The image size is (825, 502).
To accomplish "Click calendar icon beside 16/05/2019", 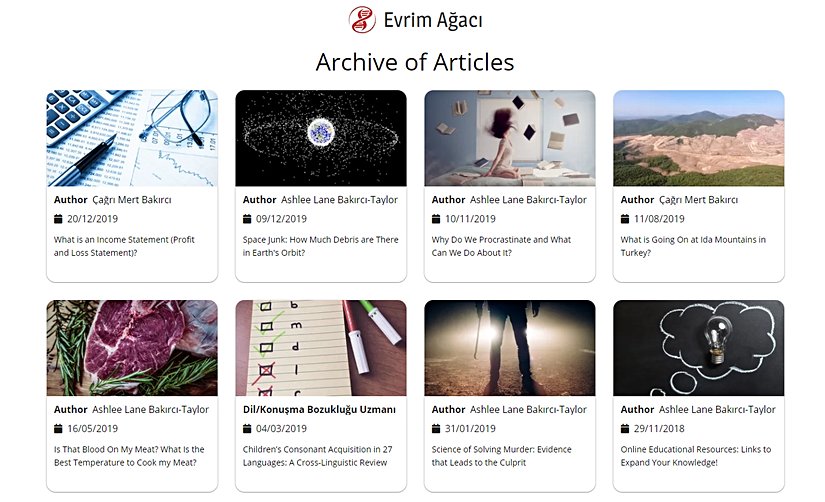I will click(58, 429).
